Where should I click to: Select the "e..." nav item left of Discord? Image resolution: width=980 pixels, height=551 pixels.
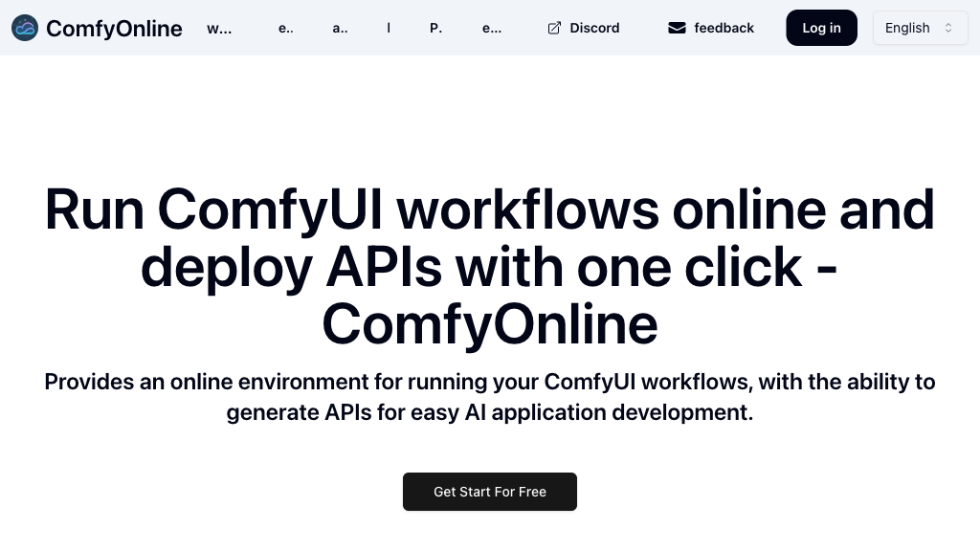point(492,28)
